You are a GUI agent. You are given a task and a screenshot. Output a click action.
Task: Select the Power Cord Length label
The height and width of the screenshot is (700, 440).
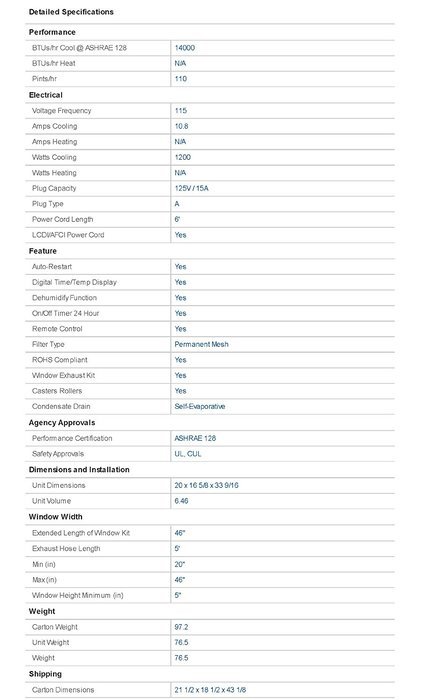pos(62,219)
